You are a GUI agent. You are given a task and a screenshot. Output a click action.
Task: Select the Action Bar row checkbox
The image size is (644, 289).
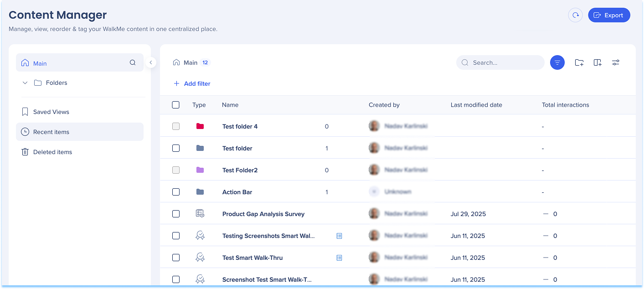coord(176,192)
